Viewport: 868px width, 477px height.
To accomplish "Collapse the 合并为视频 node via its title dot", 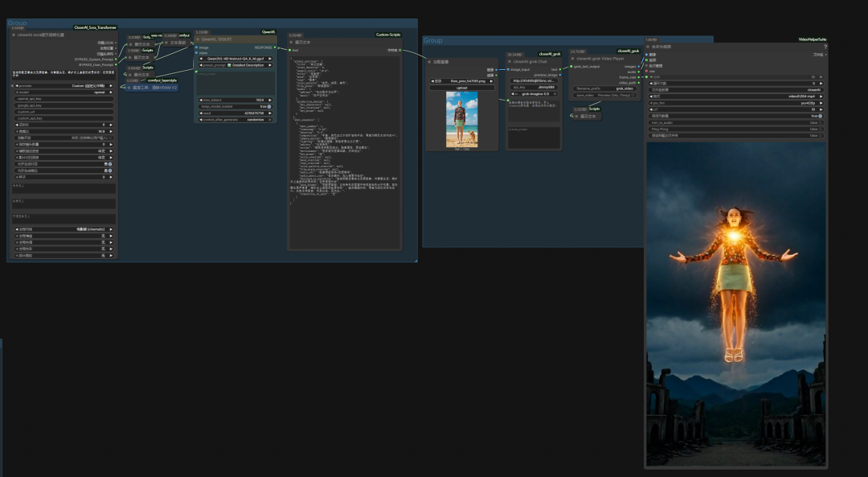I will click(x=649, y=47).
